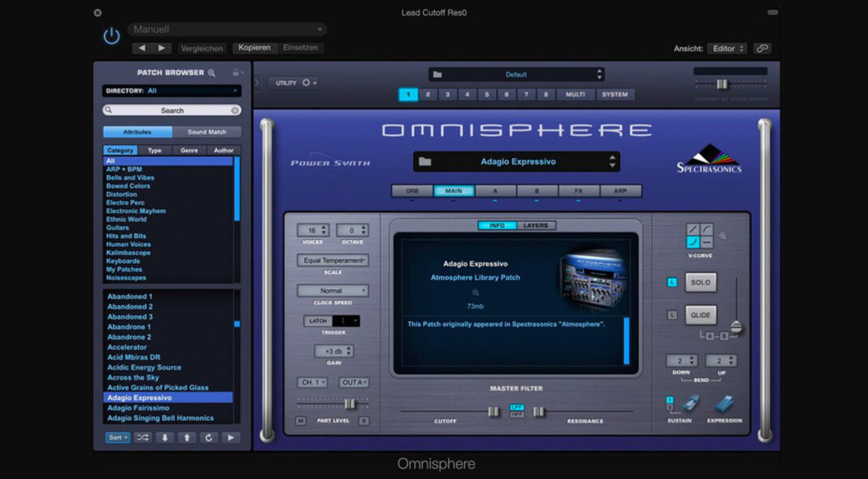Viewport: 868px width, 479px height.
Task: Open the FX tab
Action: (578, 191)
